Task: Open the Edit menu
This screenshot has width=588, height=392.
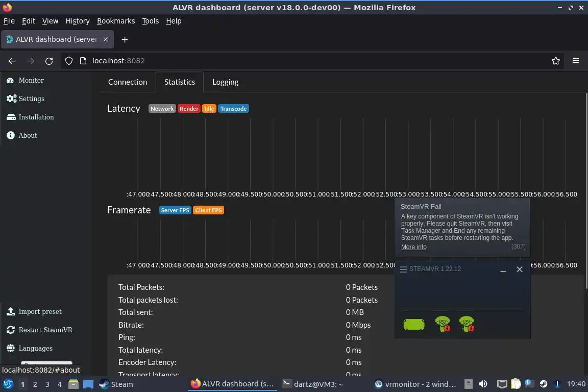Action: 29,21
